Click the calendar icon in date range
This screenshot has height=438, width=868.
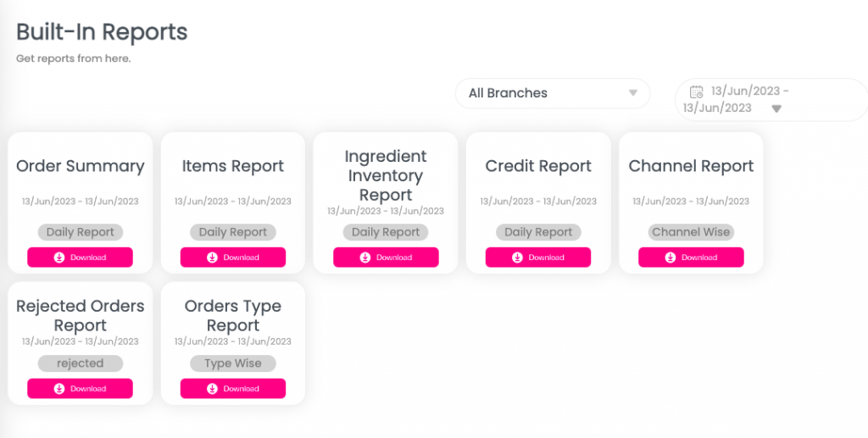pos(697,91)
